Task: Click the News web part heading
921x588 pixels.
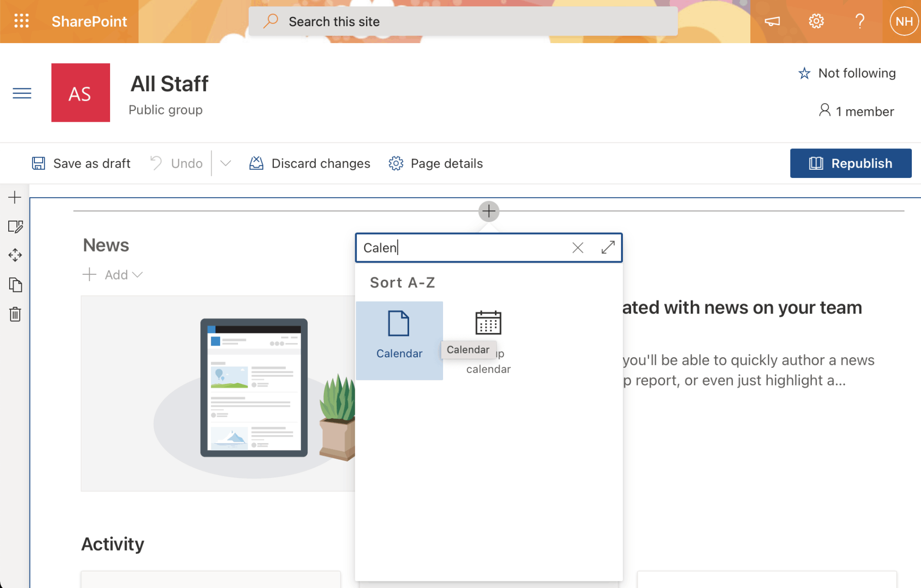Action: click(106, 245)
